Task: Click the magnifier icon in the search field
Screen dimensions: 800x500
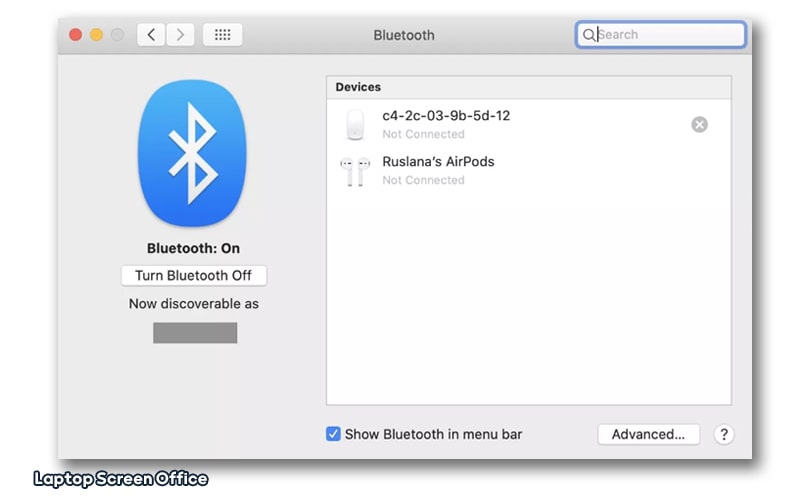Action: [589, 35]
